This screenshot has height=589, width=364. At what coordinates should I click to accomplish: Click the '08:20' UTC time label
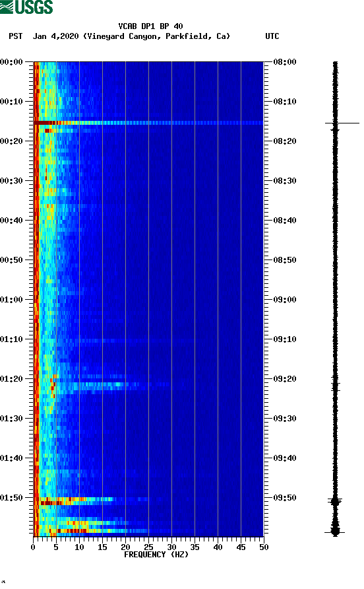click(x=285, y=141)
